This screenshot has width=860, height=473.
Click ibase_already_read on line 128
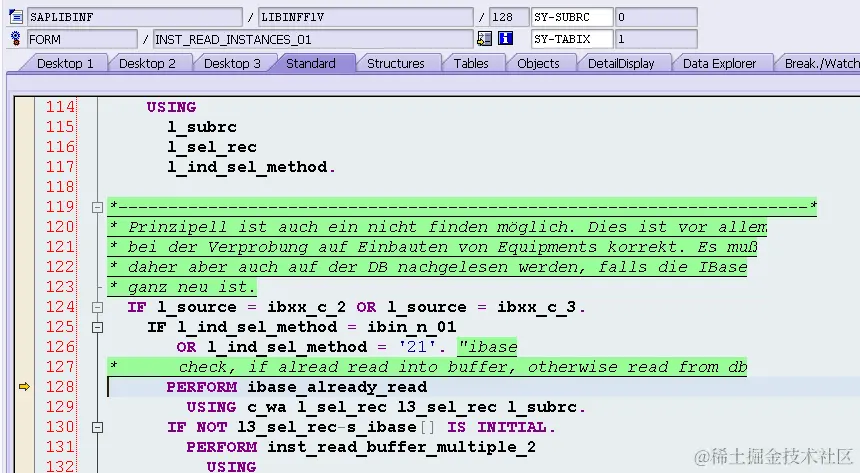pyautogui.click(x=337, y=387)
